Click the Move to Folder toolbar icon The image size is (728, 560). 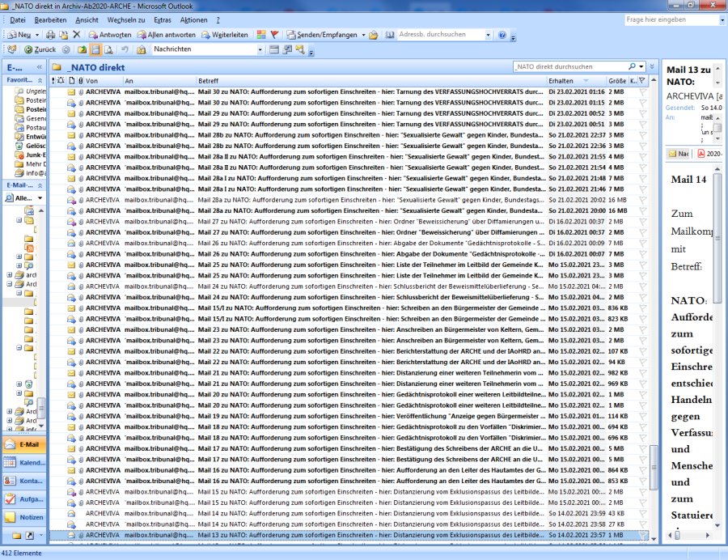click(64, 35)
